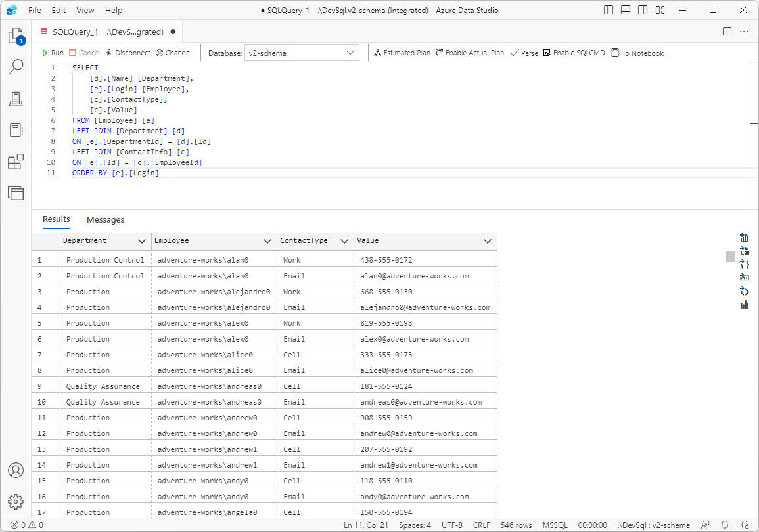Click Ln 11, Col 21 in status bar
The height and width of the screenshot is (532, 759).
[x=366, y=525]
